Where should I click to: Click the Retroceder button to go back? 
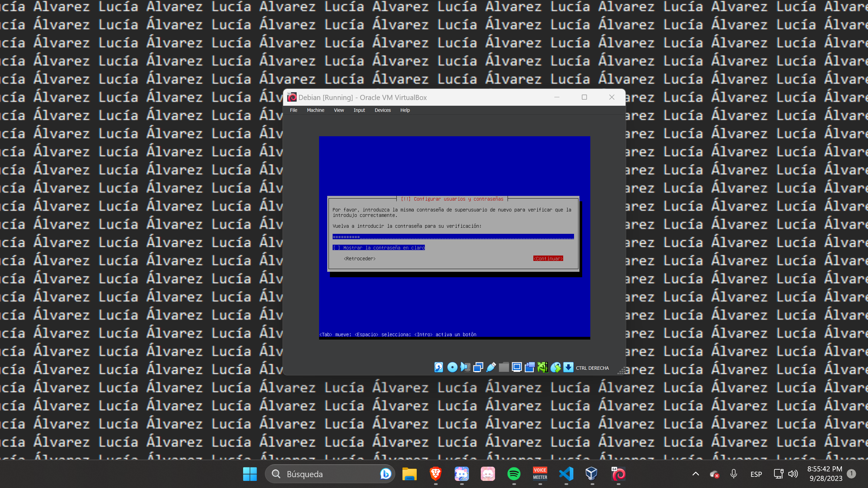pos(359,258)
